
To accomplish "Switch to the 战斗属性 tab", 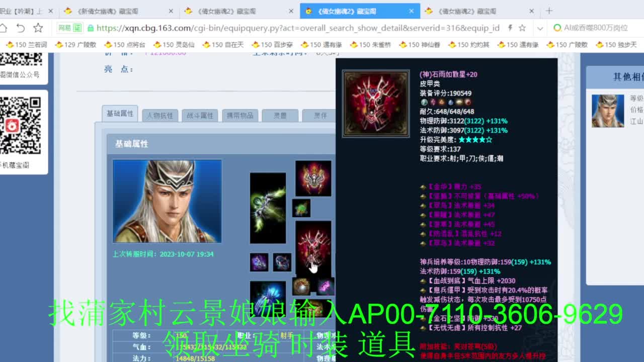I will (200, 115).
